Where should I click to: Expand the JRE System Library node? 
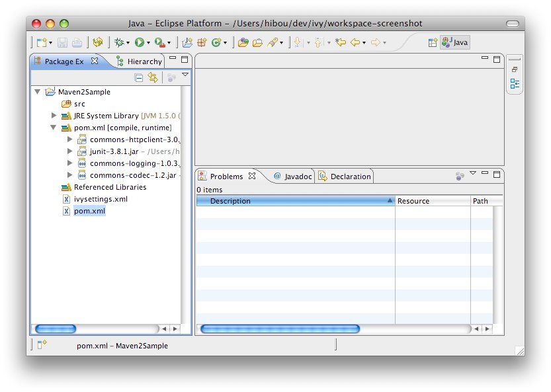pos(54,116)
